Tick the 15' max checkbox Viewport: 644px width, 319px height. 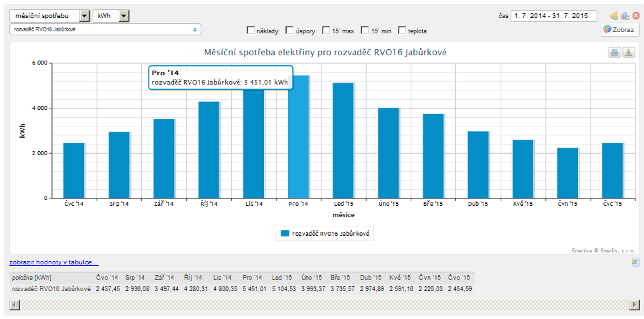pos(326,30)
